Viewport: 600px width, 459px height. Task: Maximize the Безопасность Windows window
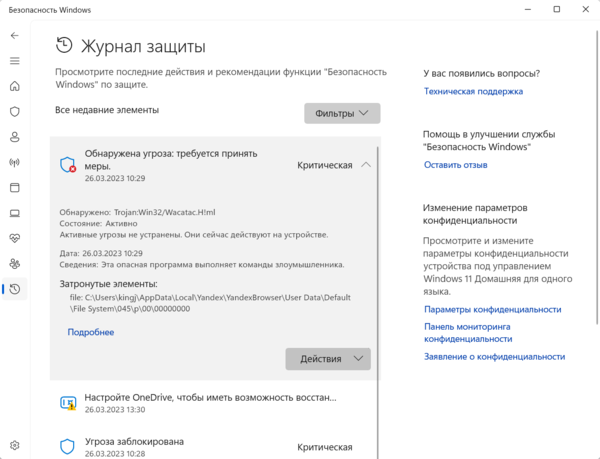point(557,9)
